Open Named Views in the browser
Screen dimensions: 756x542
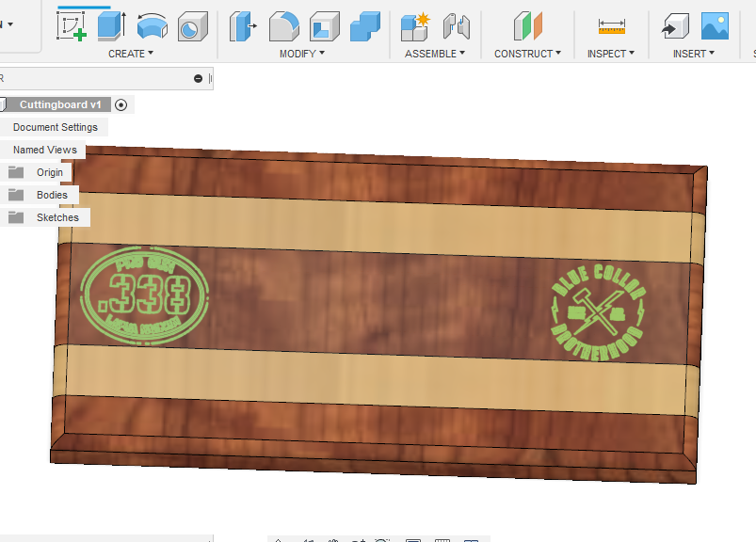point(45,150)
